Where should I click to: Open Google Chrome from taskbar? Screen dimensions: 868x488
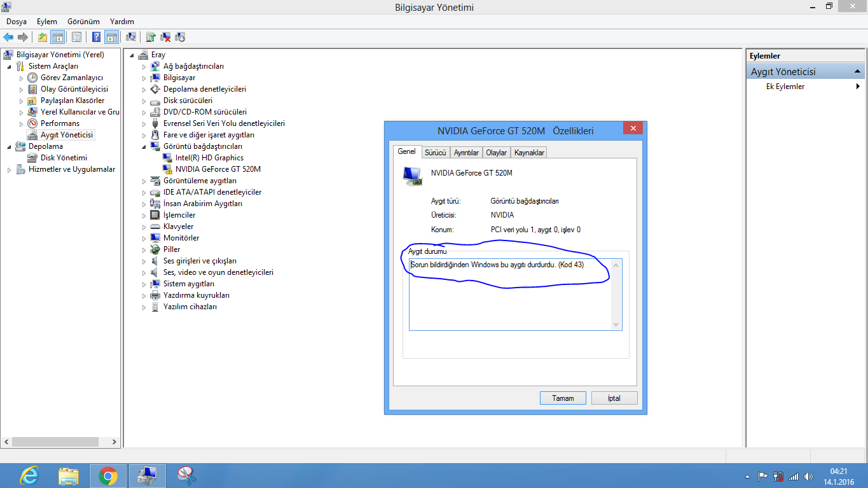point(108,475)
